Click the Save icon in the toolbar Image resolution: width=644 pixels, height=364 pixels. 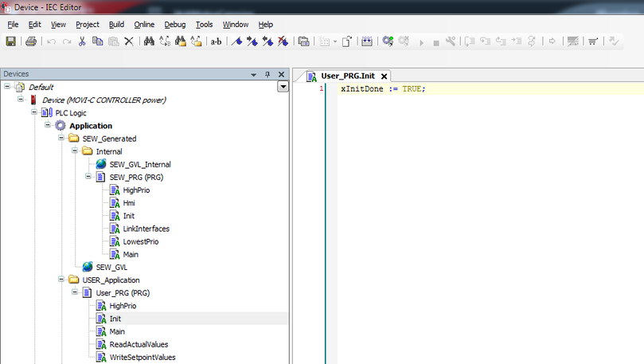tap(11, 41)
